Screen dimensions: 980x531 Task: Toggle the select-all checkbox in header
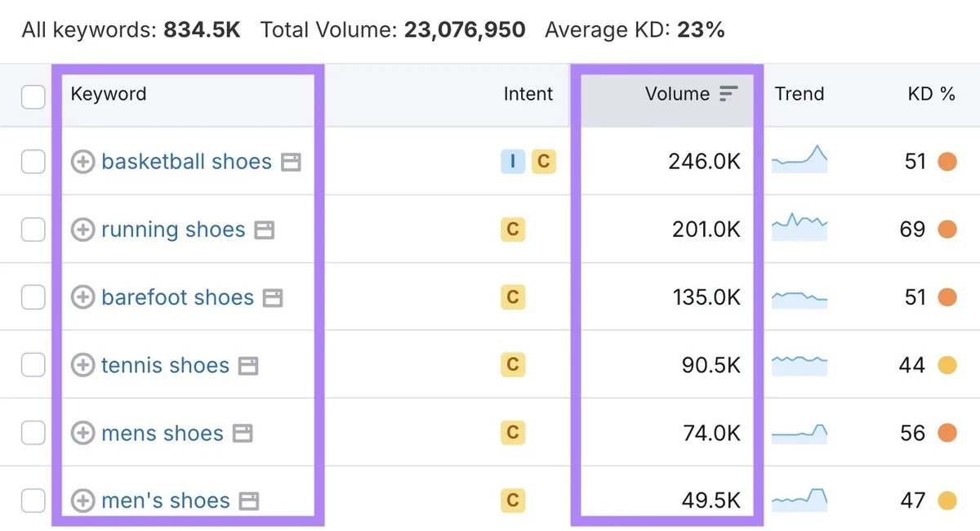point(33,97)
